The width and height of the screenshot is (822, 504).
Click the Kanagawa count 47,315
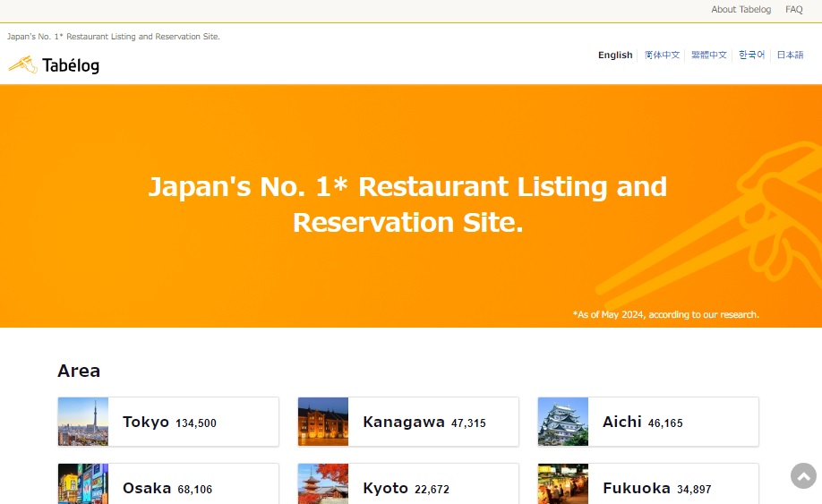(468, 423)
